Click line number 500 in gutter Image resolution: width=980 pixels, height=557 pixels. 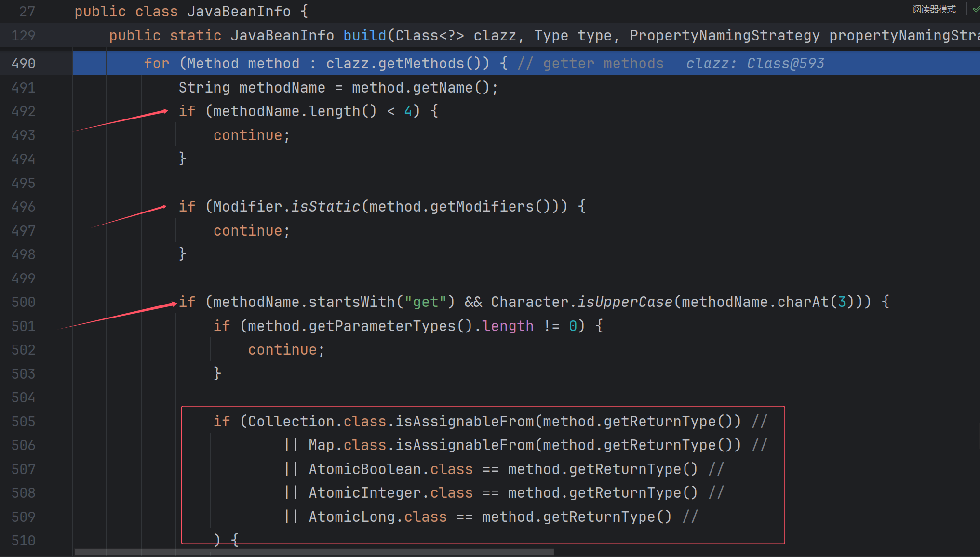(24, 302)
